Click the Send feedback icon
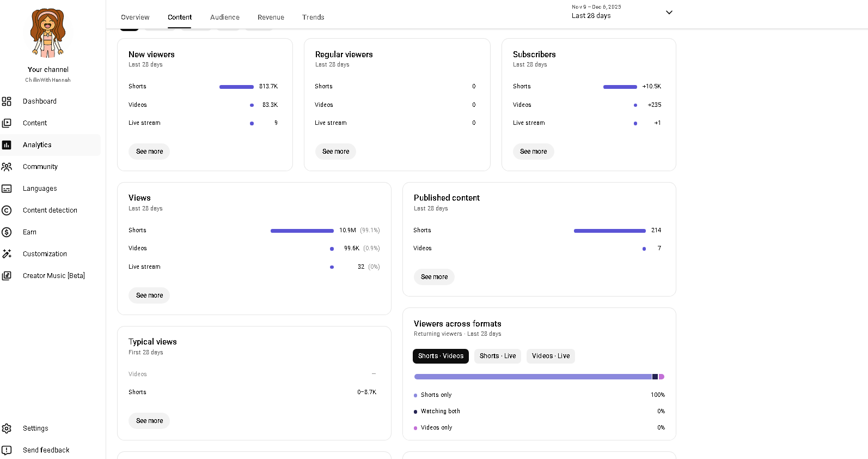Viewport: 868px width, 459px height. [7, 450]
